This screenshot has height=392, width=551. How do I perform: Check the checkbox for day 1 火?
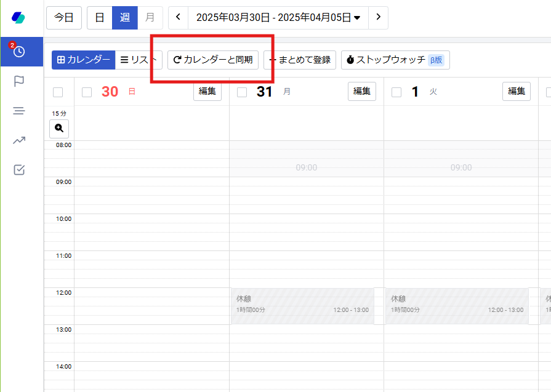396,92
